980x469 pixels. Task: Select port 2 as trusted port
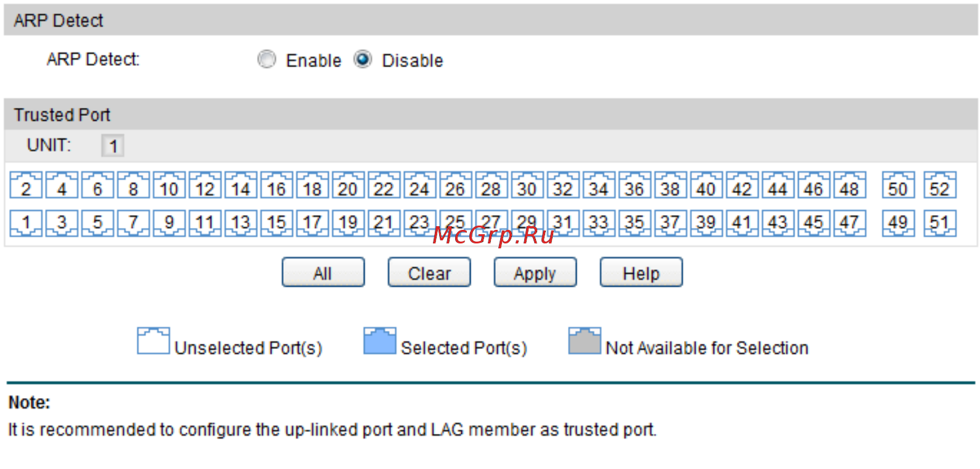[26, 186]
